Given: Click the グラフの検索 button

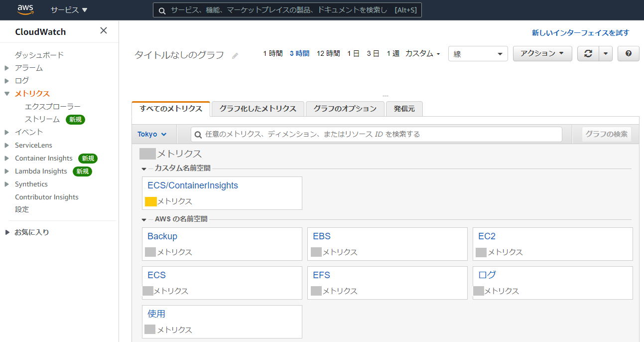Looking at the screenshot, I should 606,134.
